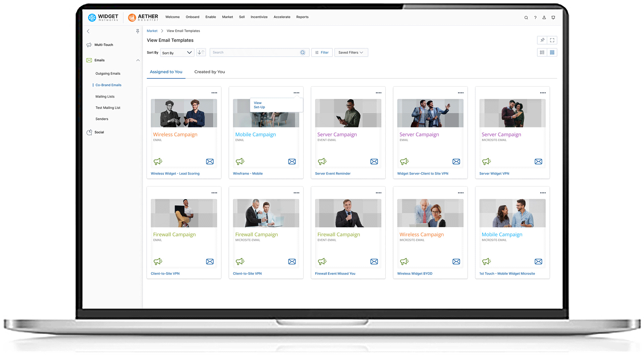The height and width of the screenshot is (360, 644).
Task: Open the help question mark icon
Action: click(x=535, y=18)
